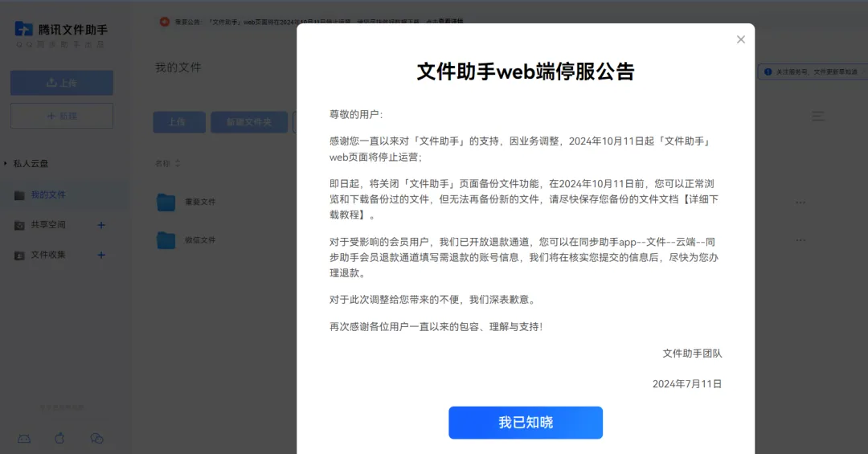The height and width of the screenshot is (454, 868).
Task: Click the toolbar 上传 button
Action: tap(179, 122)
